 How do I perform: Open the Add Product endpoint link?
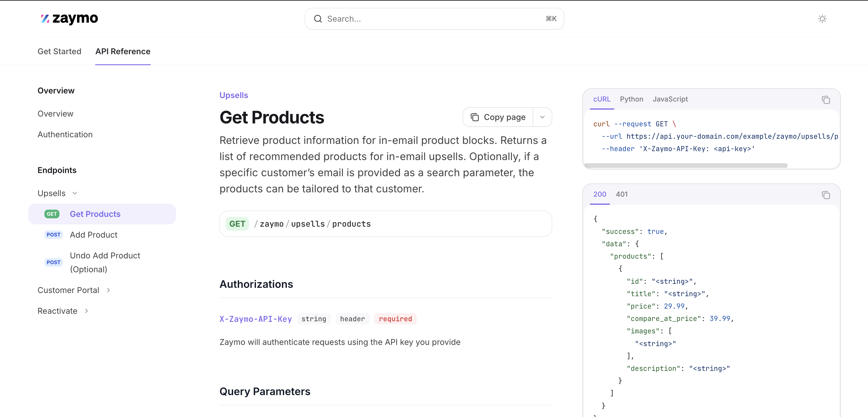point(94,235)
